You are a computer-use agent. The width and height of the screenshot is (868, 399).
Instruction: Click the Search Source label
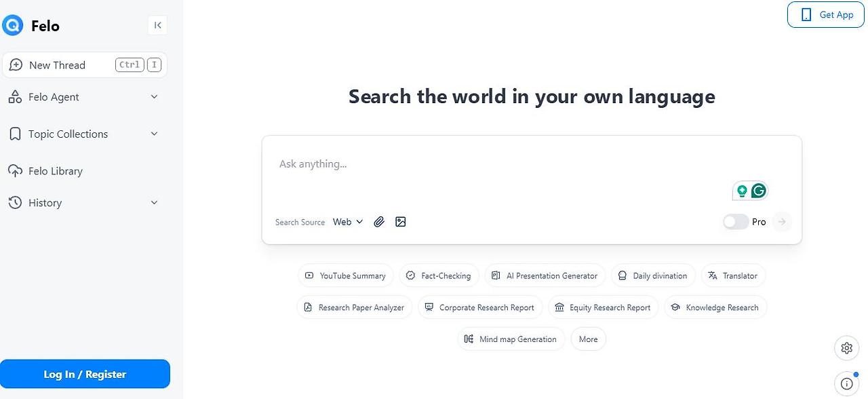tap(300, 223)
